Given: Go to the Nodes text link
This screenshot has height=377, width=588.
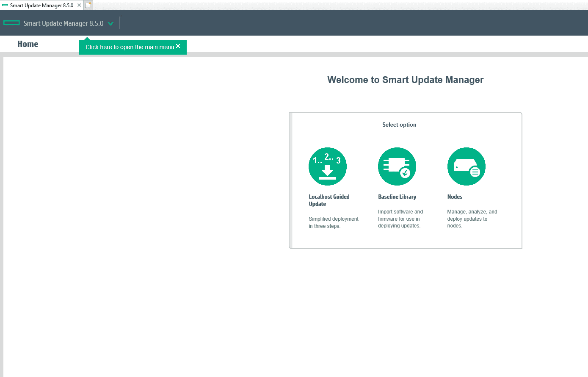Looking at the screenshot, I should coord(455,197).
